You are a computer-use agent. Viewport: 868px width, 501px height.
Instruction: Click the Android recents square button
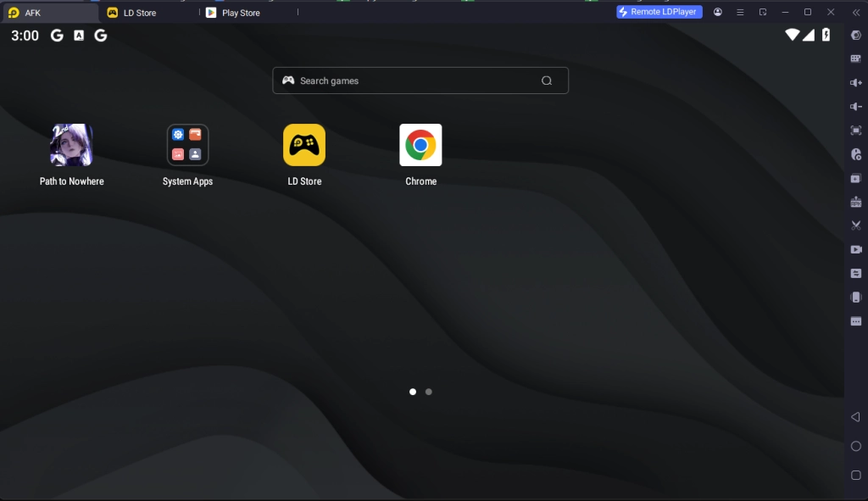(x=856, y=475)
